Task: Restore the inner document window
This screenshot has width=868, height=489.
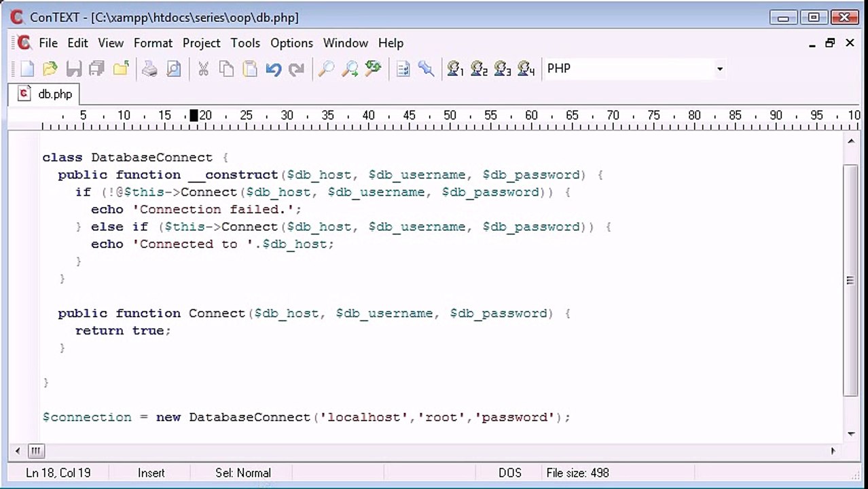Action: point(830,43)
